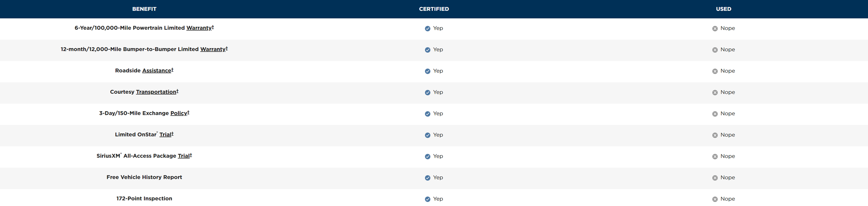
Task: Click the Certified checkmark for OnStar Trial
Action: (427, 135)
